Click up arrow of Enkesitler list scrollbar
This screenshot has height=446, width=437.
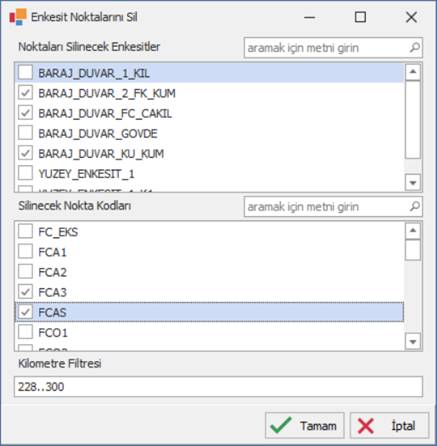click(413, 72)
